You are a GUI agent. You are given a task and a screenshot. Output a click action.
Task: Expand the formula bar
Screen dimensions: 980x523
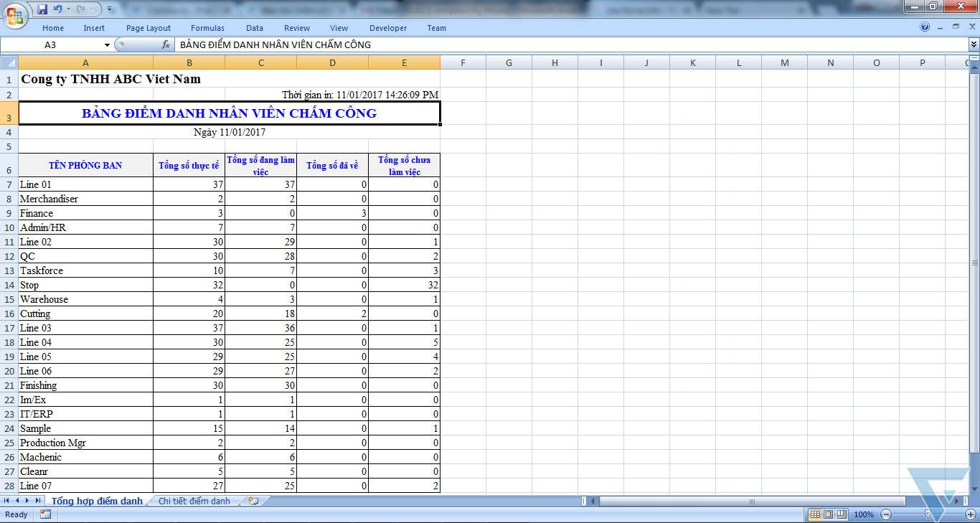click(974, 44)
